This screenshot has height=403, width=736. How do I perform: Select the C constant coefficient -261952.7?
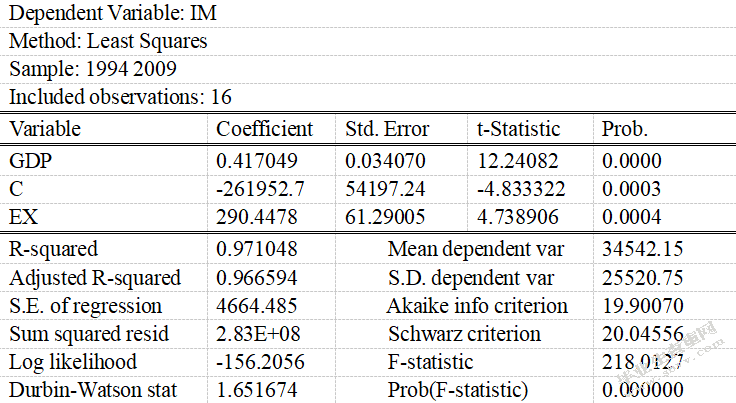260,189
